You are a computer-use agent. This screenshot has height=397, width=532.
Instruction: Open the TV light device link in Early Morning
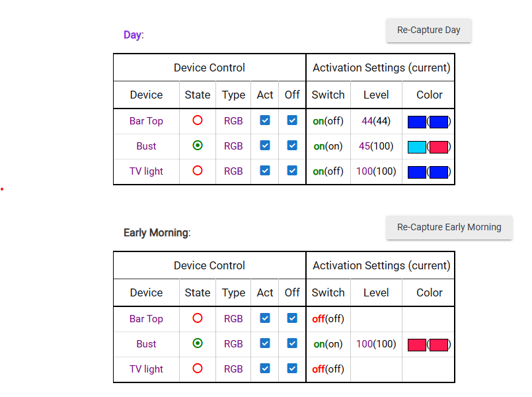146,369
